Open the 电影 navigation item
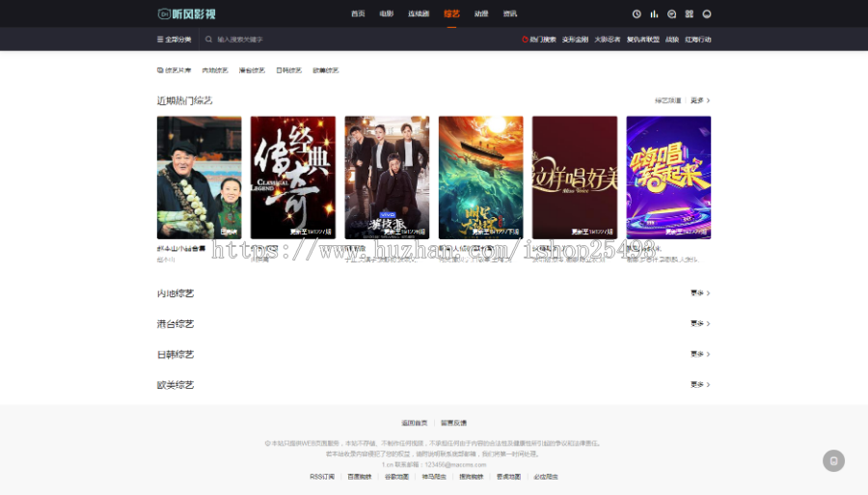Viewport: 868px width, 495px height. pyautogui.click(x=387, y=14)
